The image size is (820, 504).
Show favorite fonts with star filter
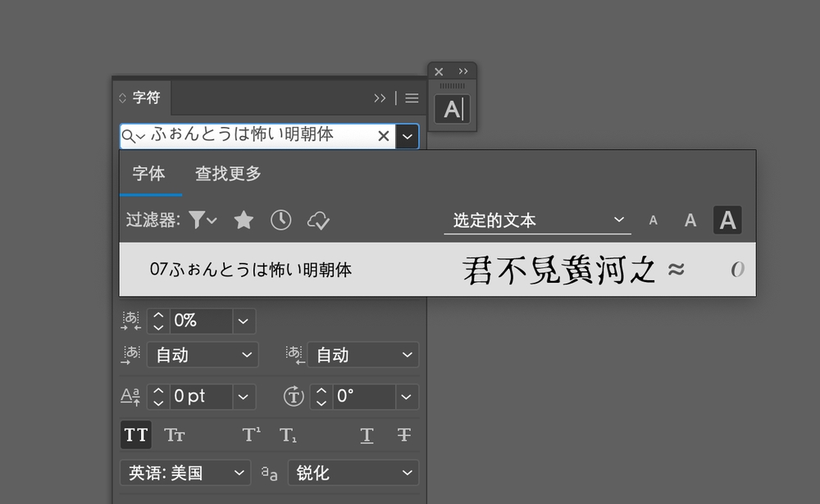click(244, 220)
